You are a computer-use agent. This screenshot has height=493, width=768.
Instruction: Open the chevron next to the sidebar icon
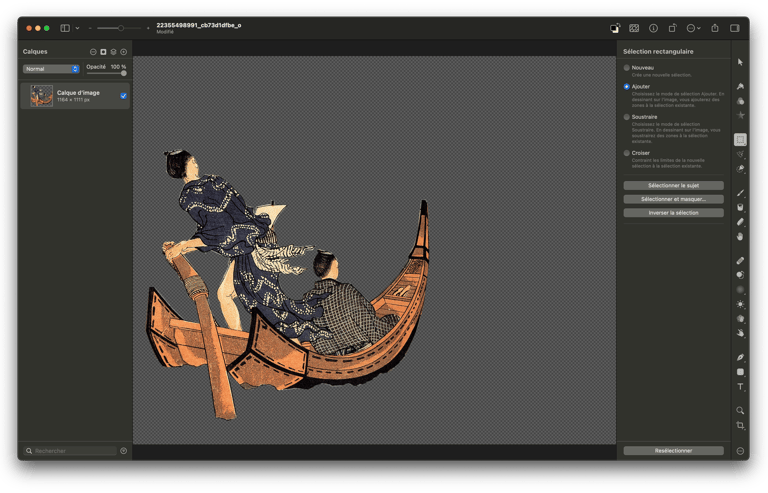tap(77, 28)
